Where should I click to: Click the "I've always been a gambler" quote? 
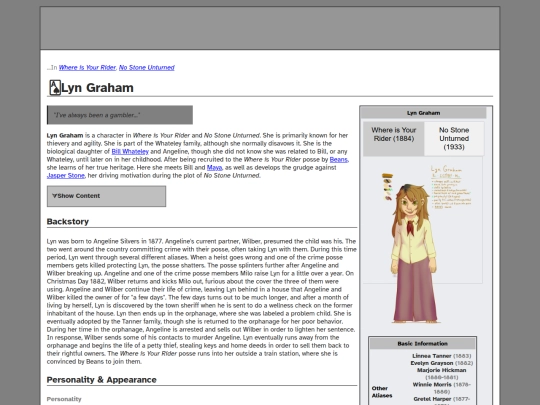[120, 115]
